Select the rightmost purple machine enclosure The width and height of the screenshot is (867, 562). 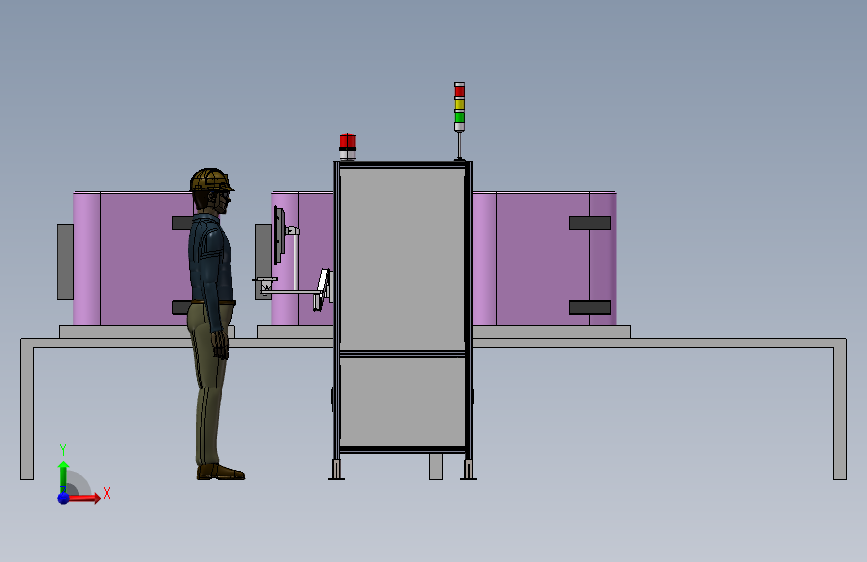tap(545, 258)
